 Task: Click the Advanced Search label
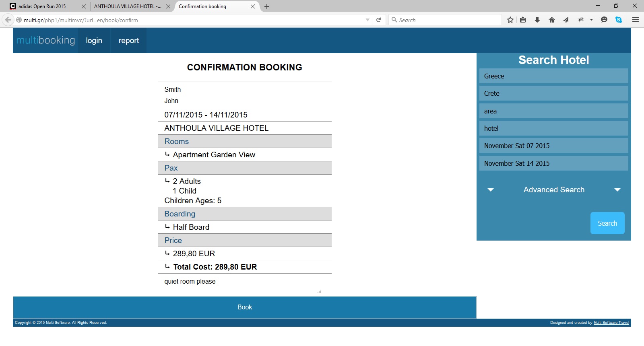[554, 190]
